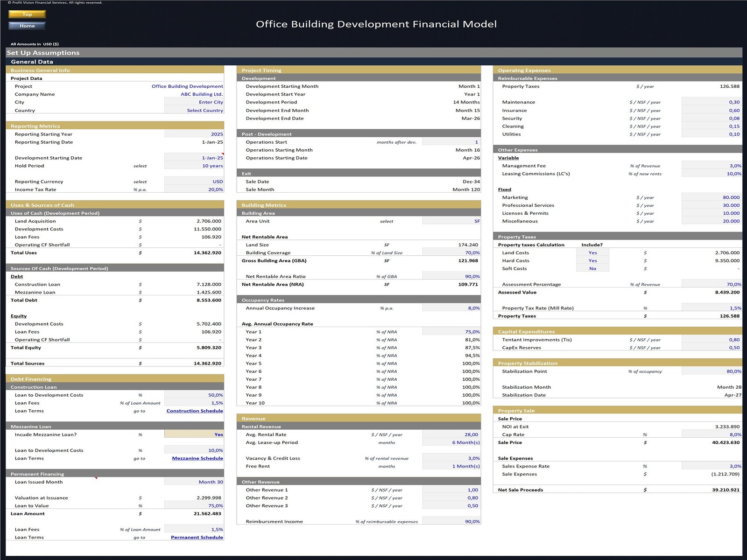Toggle Land Costs include Yes cell

tap(592, 253)
